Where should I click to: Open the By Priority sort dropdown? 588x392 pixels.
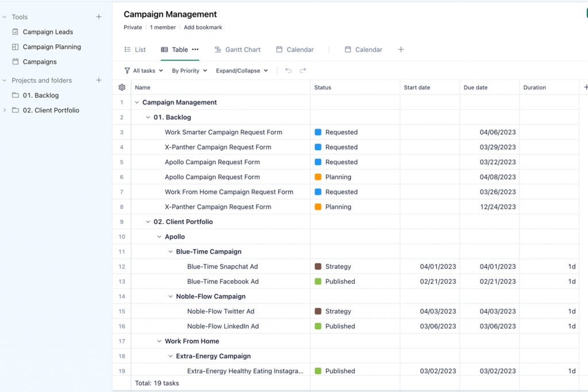pos(189,71)
